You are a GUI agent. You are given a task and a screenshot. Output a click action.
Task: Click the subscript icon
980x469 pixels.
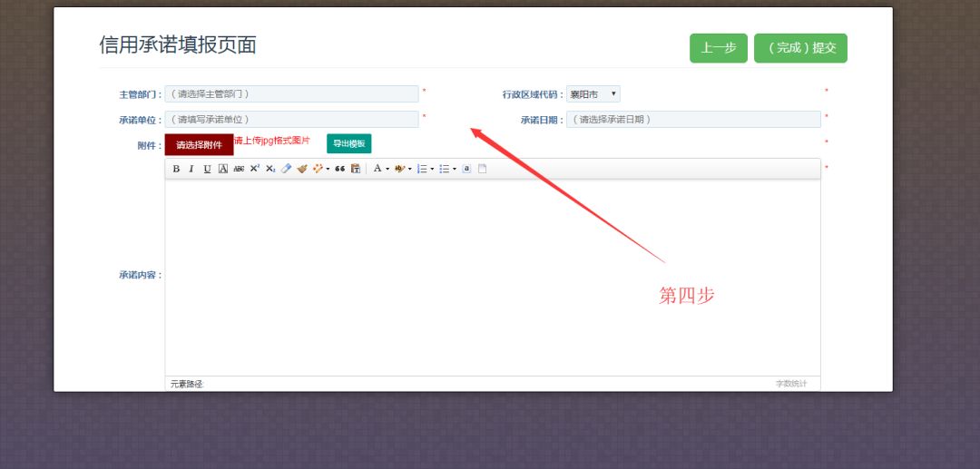point(269,169)
